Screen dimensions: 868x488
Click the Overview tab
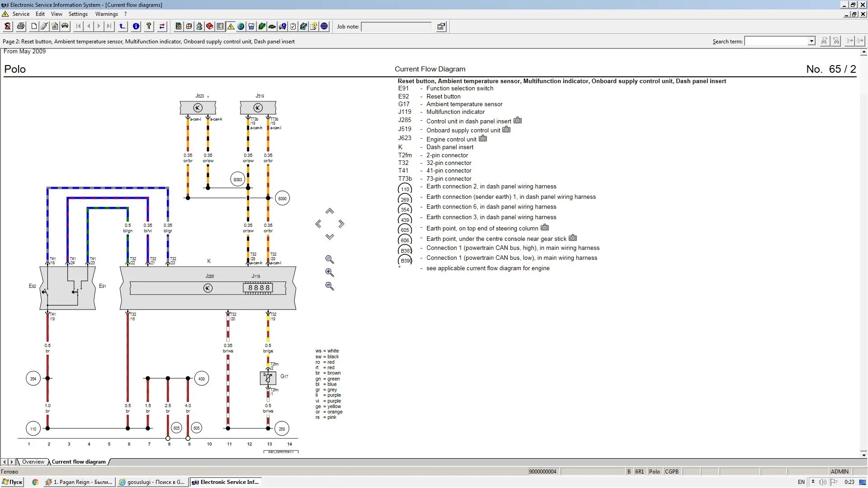[33, 461]
